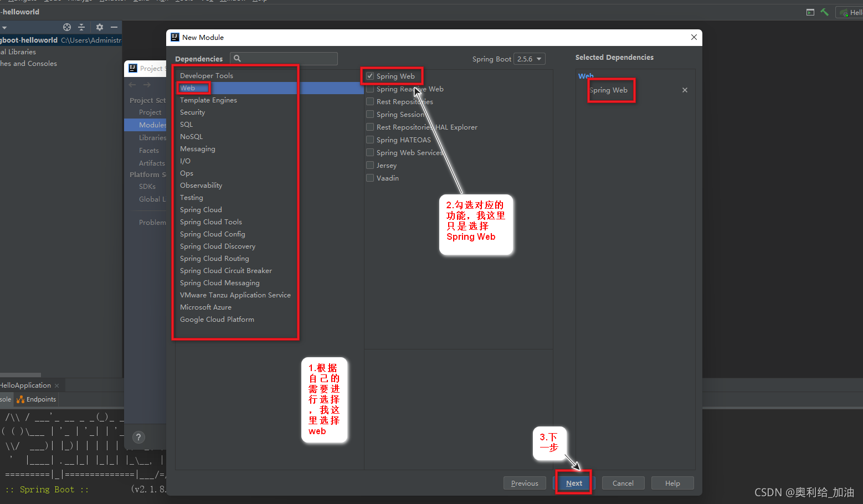Click the Endpoints tab icon
Image resolution: width=863 pixels, height=504 pixels.
20,399
